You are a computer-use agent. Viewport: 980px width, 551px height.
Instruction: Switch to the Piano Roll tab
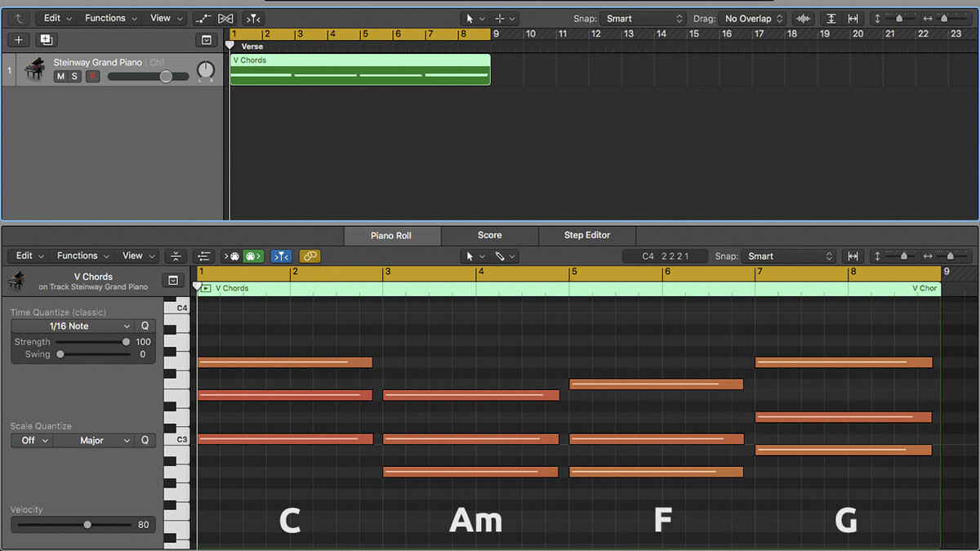[391, 235]
